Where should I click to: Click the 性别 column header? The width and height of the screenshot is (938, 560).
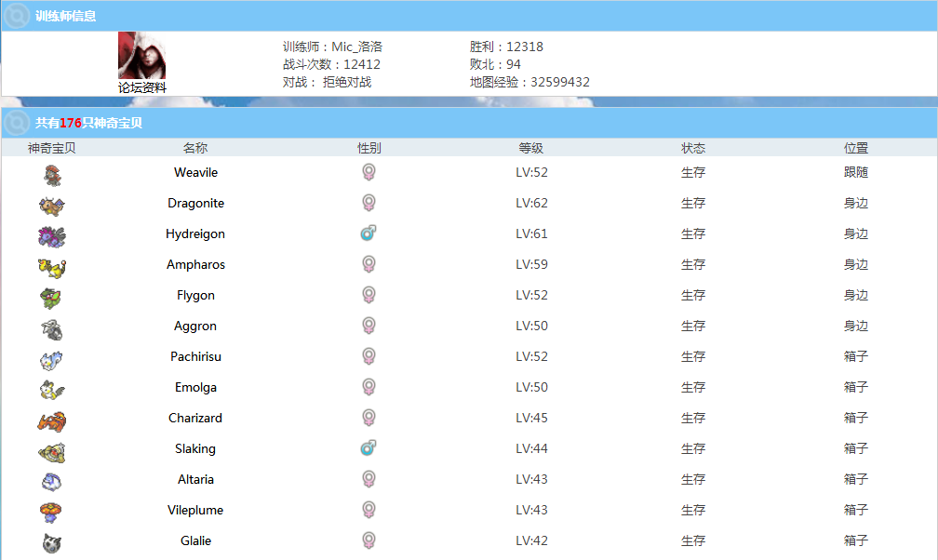point(369,148)
